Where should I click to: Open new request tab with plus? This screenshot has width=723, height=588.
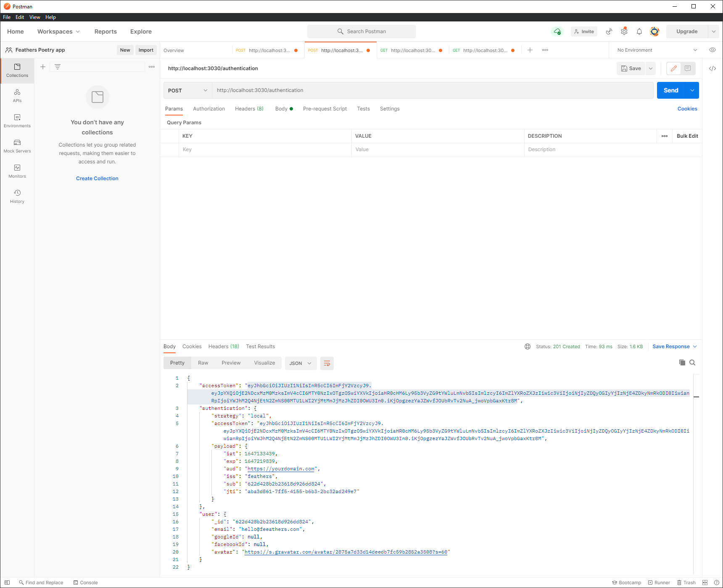(x=530, y=50)
